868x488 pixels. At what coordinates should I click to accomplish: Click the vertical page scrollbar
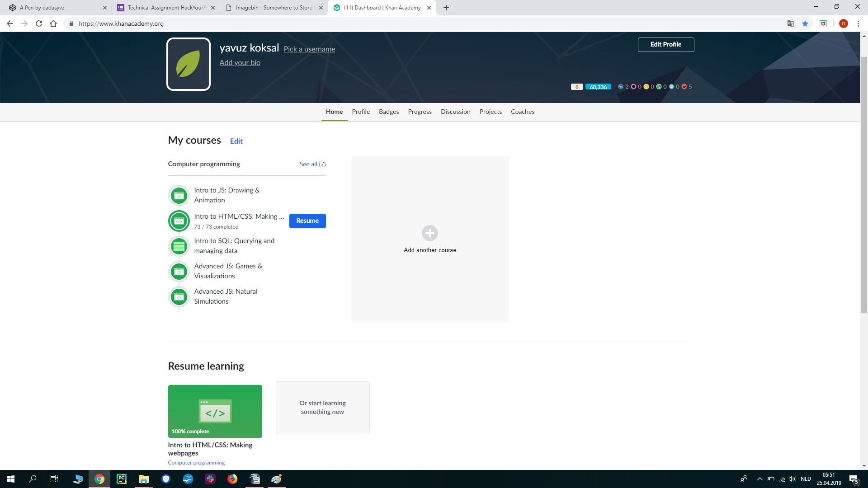point(864,185)
